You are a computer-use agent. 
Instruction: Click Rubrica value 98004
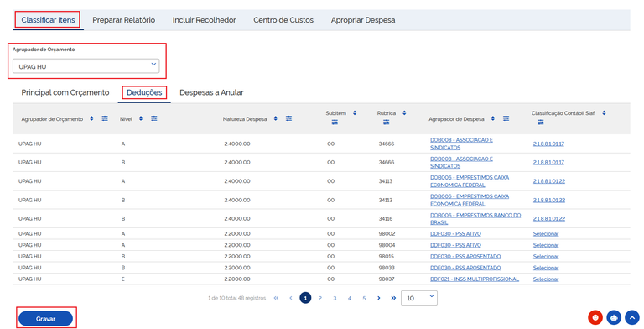(387, 245)
